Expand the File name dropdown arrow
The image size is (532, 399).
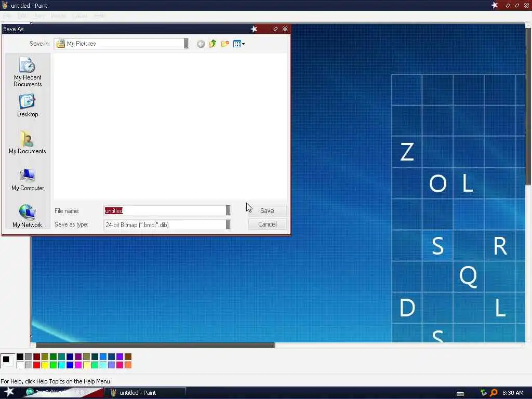pyautogui.click(x=228, y=210)
